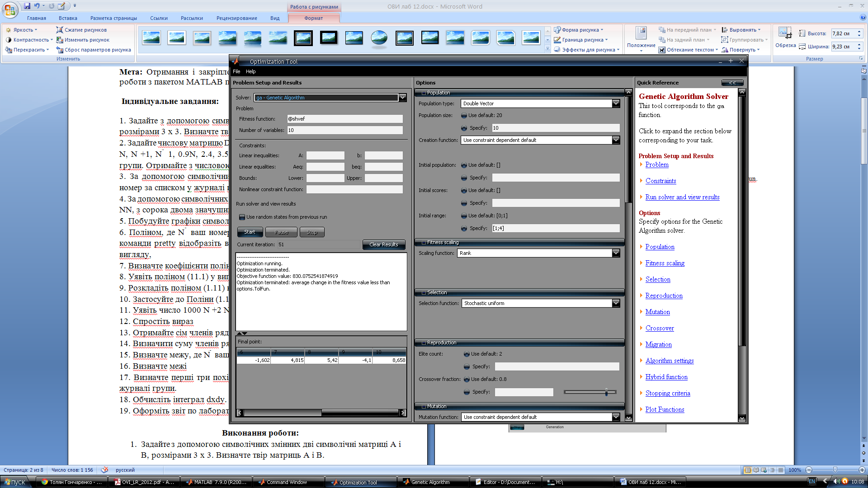Open the Brightness (Яркость) menu
This screenshot has height=488, width=868.
[x=21, y=30]
